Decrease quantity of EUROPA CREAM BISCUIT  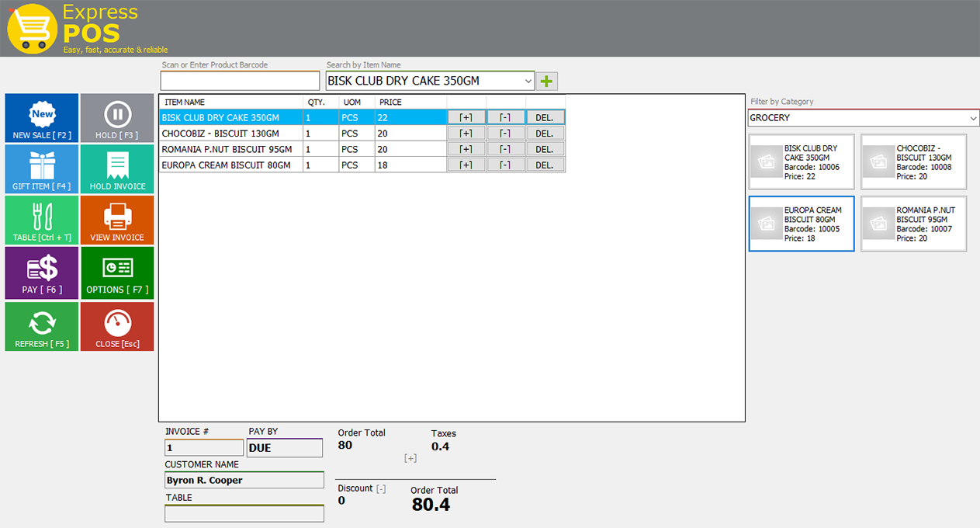click(505, 165)
